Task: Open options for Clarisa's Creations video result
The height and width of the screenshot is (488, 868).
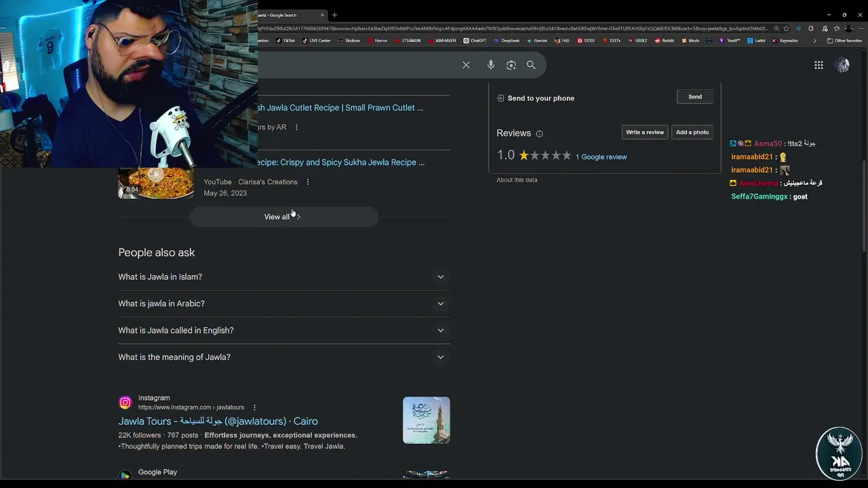Action: pyautogui.click(x=308, y=182)
